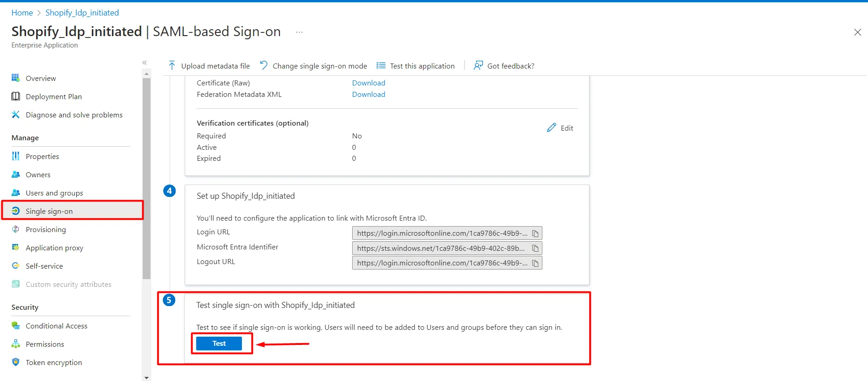
Task: Copy the Logout URL with copy icon
Action: point(535,263)
